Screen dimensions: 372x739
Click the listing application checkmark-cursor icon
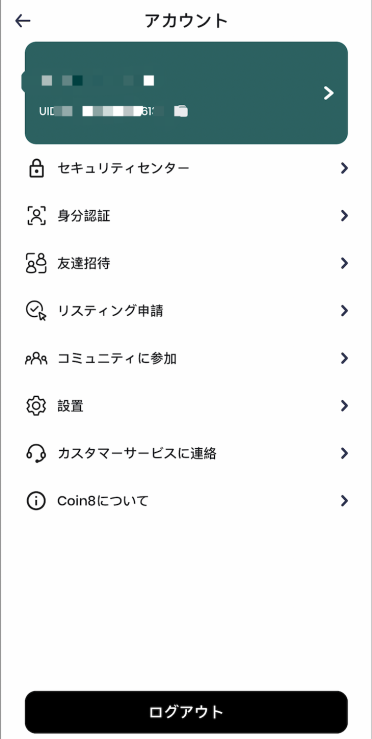[x=36, y=311]
